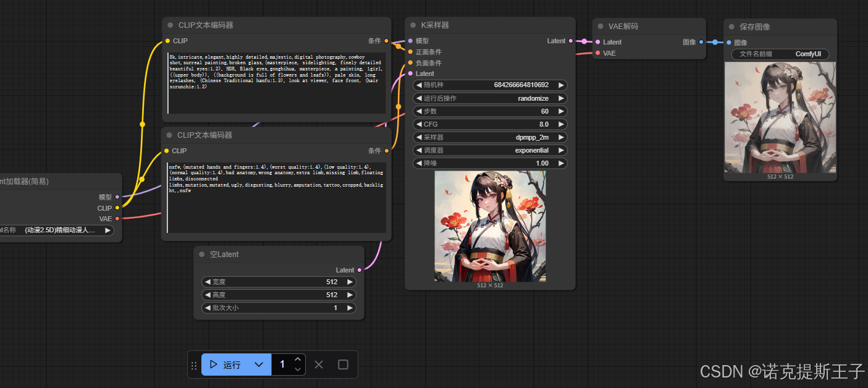
Task: Cancel the current run with the X icon
Action: (319, 365)
